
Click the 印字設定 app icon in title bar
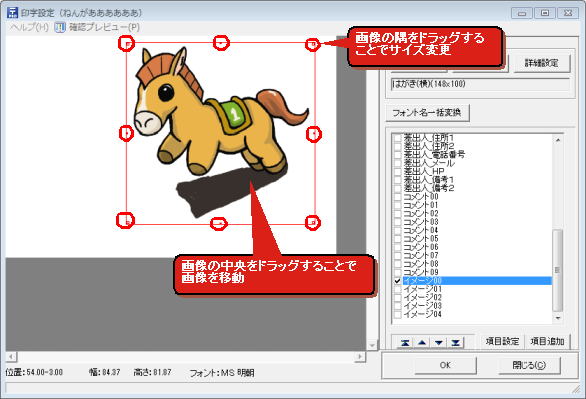coord(12,12)
